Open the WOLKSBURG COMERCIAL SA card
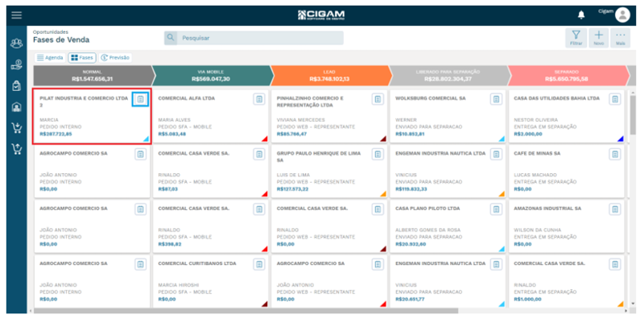The image size is (644, 323). (x=448, y=116)
